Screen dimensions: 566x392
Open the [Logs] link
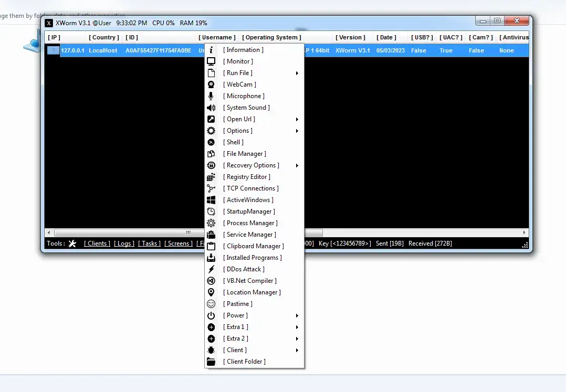point(124,243)
